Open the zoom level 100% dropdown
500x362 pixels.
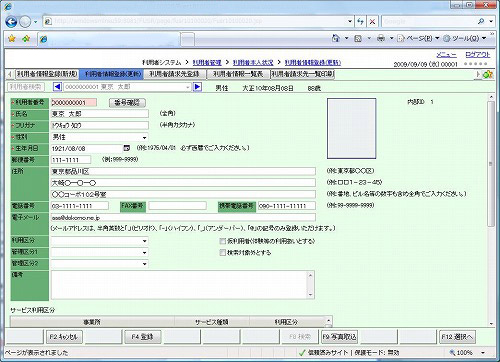483,352
